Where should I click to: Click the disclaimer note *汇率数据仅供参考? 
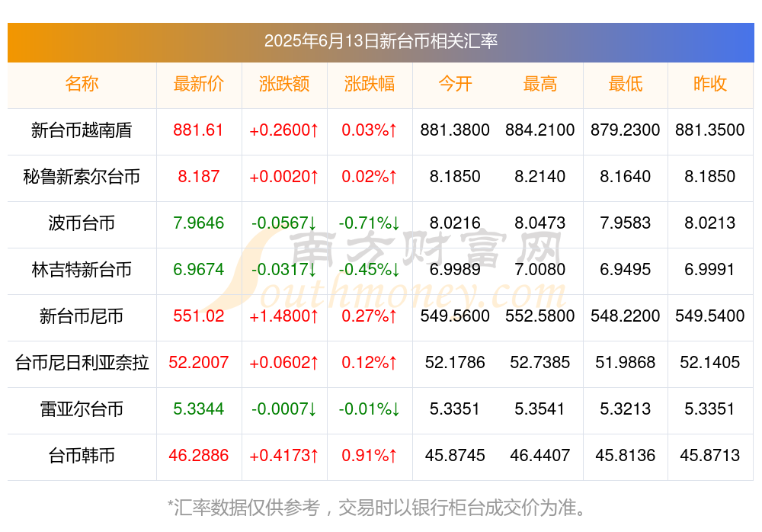coord(244,508)
